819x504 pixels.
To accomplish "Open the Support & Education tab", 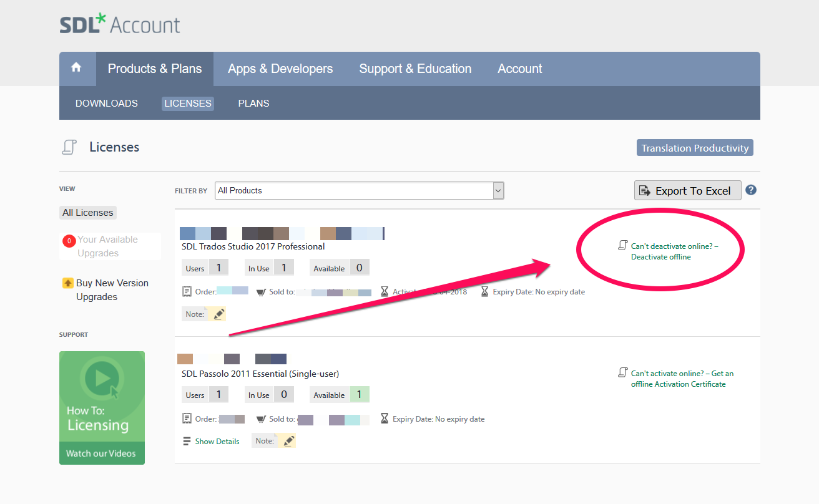I will pyautogui.click(x=415, y=69).
